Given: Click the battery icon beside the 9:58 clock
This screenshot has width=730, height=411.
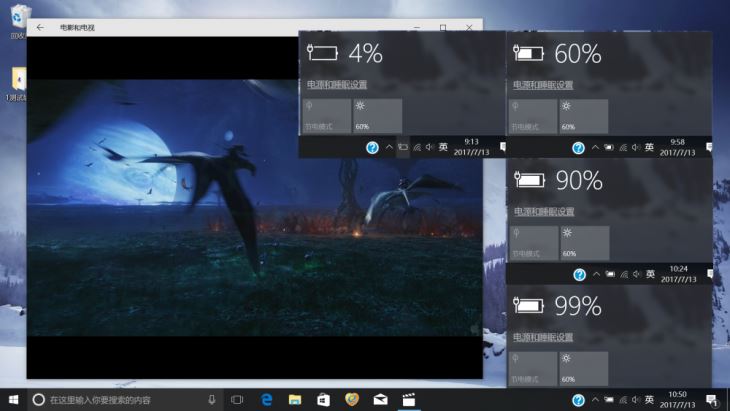Looking at the screenshot, I should [609, 148].
